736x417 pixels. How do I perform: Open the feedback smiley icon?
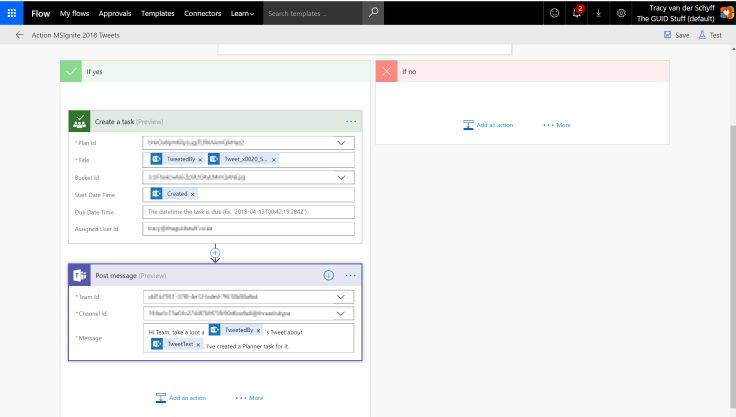[x=555, y=13]
